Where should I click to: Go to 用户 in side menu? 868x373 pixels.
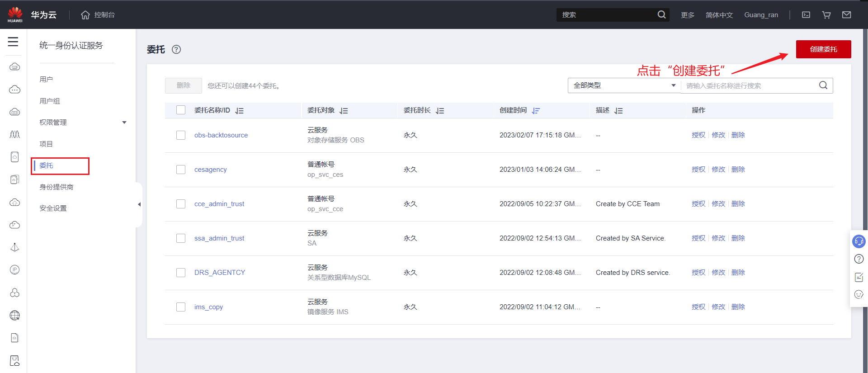tap(46, 80)
